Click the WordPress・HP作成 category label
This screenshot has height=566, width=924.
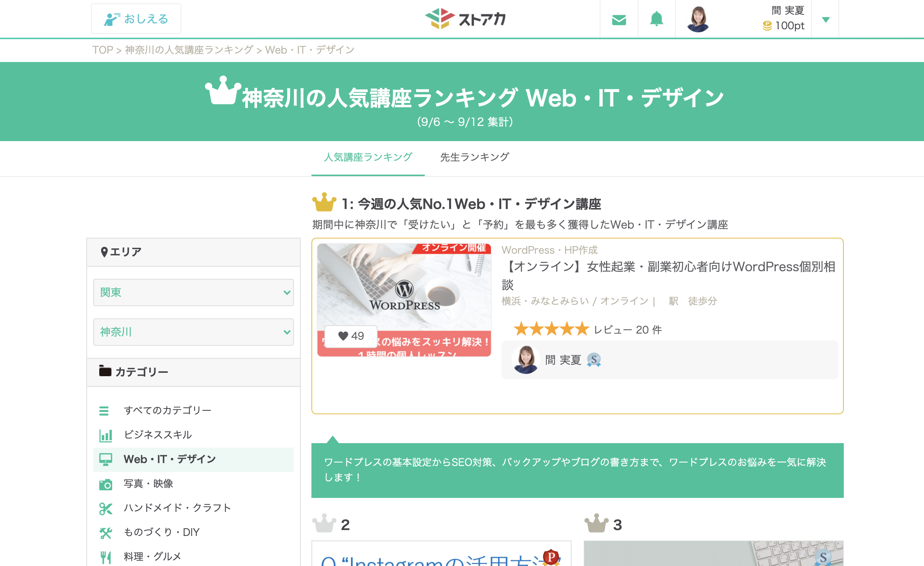point(549,250)
